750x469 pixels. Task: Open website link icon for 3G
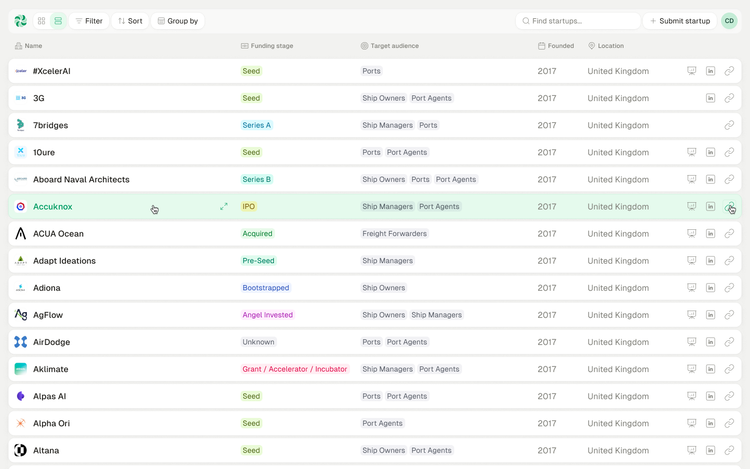tap(729, 98)
